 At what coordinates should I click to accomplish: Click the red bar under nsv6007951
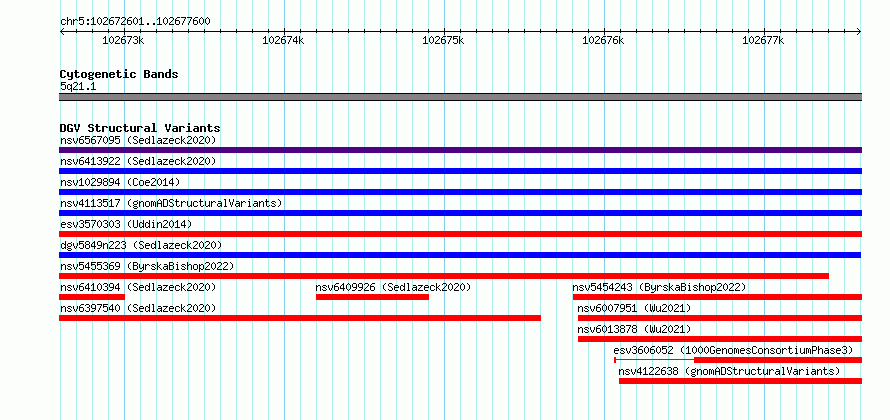point(720,318)
